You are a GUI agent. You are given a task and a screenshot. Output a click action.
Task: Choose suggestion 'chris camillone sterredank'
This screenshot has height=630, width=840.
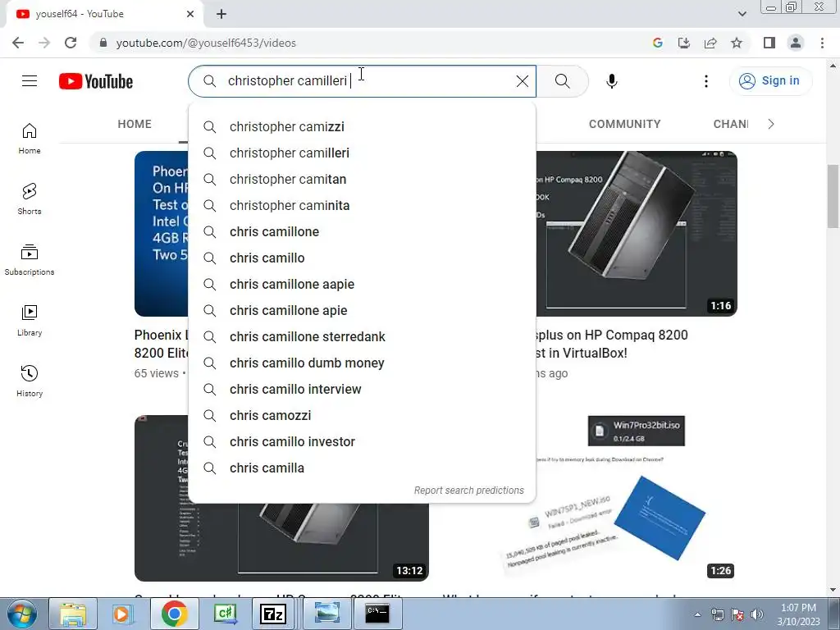362,337
